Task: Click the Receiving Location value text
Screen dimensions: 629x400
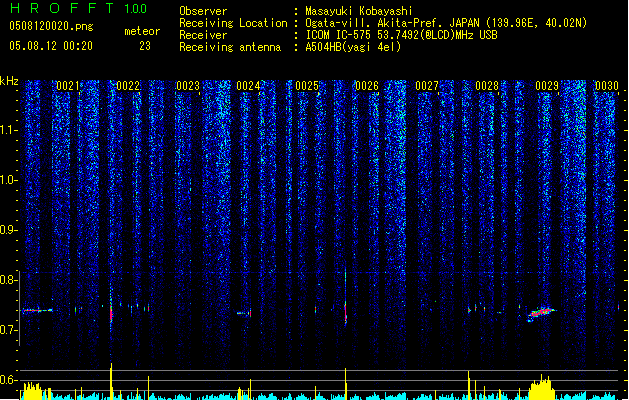Action: click(x=446, y=23)
